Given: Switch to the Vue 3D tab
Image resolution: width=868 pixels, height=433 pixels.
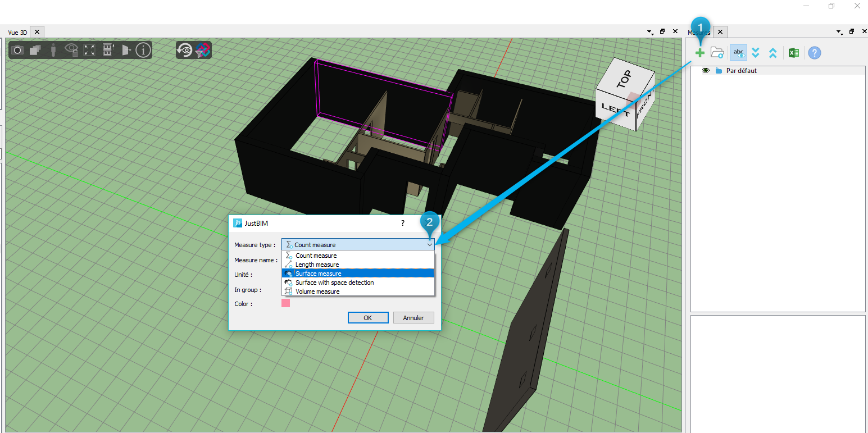Looking at the screenshot, I should click(17, 33).
